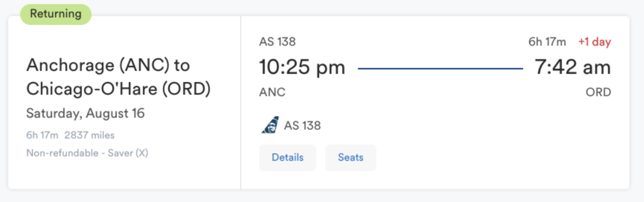Screen dimensions: 644x202
Task: Click the green Returning badge
Action: point(56,14)
